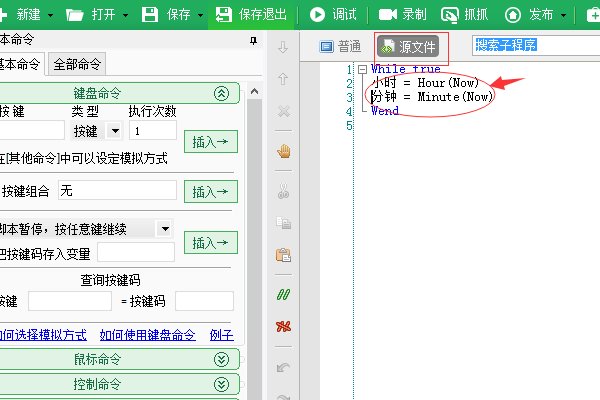
Task: Click the 按键码 result field
Action: point(204,301)
